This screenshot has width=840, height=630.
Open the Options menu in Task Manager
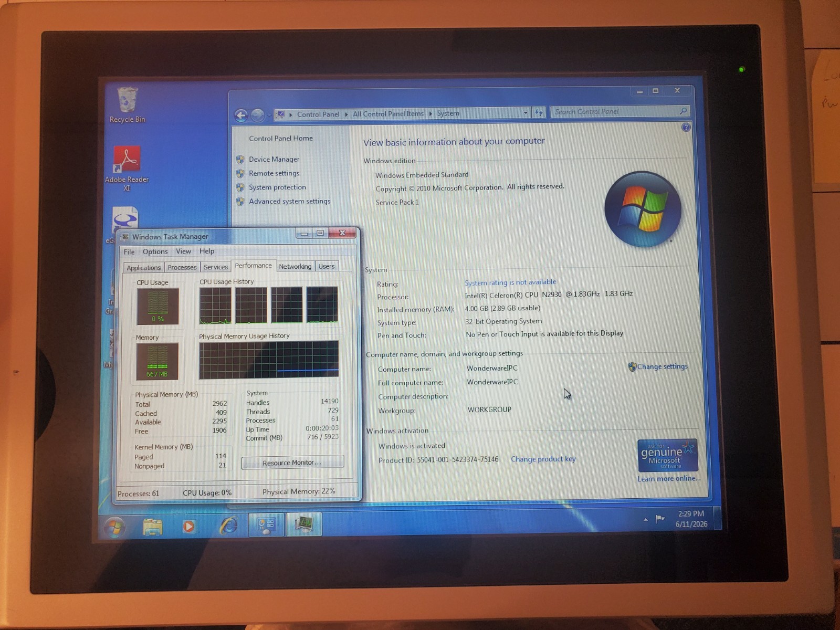point(155,251)
